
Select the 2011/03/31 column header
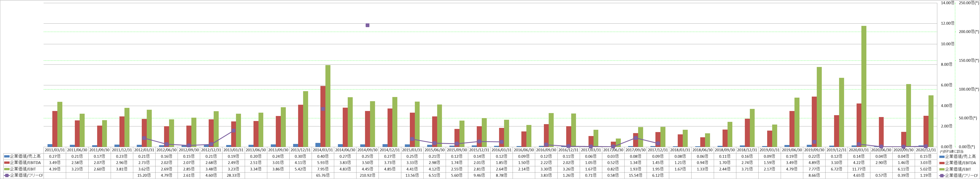click(55, 150)
